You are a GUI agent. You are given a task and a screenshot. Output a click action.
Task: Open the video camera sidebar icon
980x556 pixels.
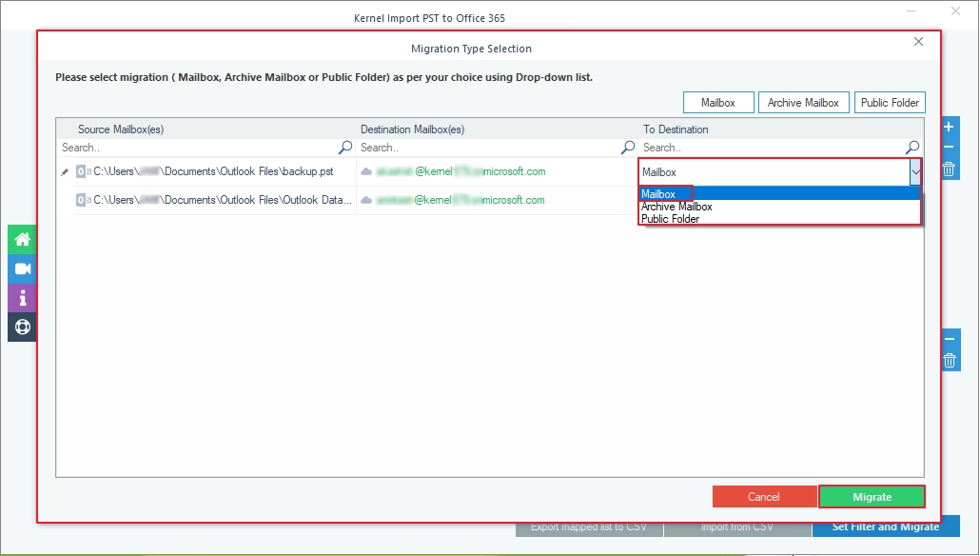click(23, 268)
